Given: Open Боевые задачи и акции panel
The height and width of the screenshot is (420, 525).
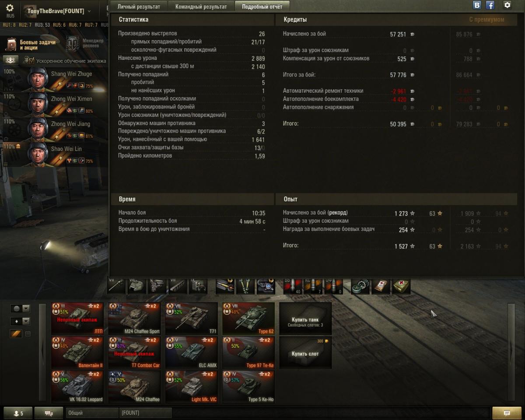Looking at the screenshot, I should coord(32,45).
